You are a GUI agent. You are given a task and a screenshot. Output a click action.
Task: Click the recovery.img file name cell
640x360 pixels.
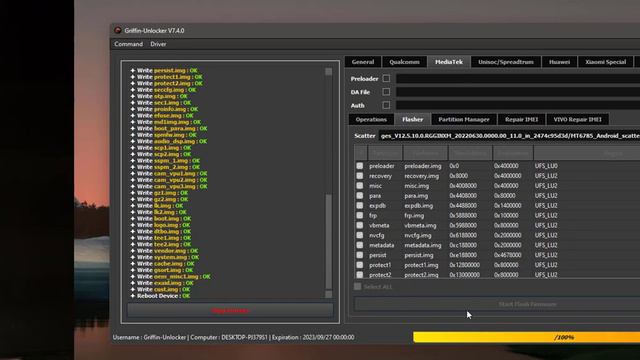coord(422,176)
